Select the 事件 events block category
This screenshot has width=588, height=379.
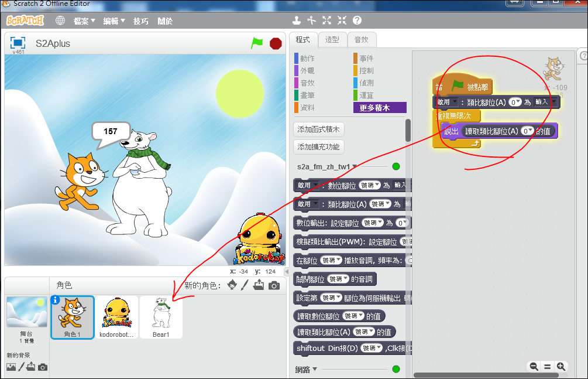click(363, 58)
